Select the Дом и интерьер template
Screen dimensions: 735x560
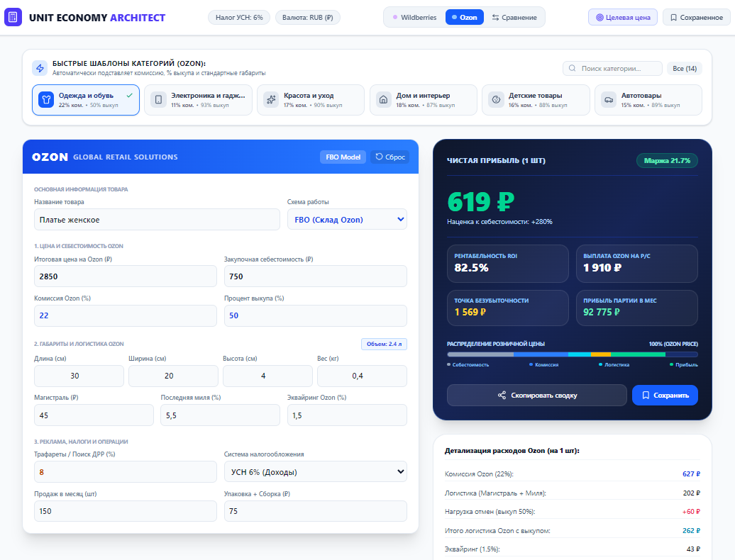[424, 100]
